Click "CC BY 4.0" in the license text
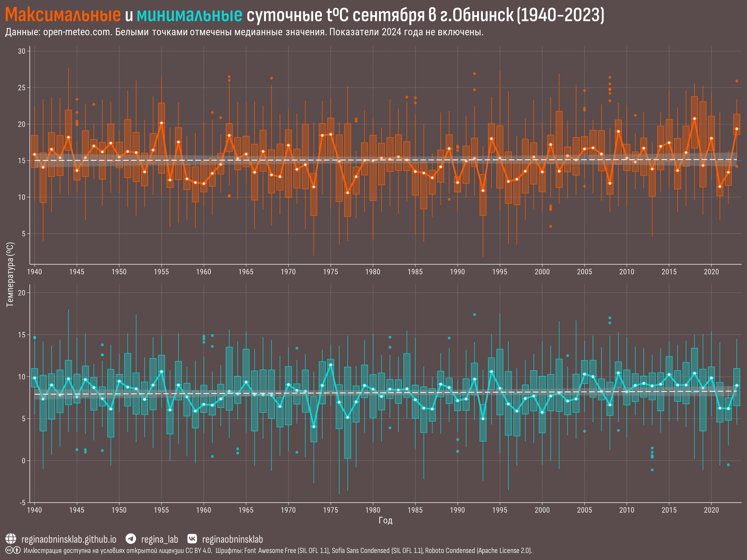The height and width of the screenshot is (560, 747). tap(198, 551)
